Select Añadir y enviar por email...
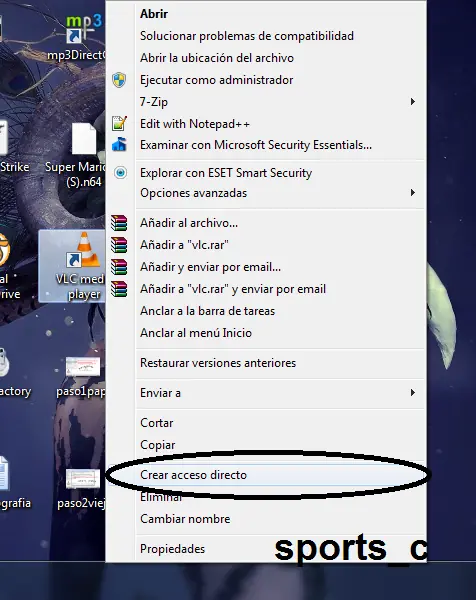The image size is (476, 600). point(210,267)
